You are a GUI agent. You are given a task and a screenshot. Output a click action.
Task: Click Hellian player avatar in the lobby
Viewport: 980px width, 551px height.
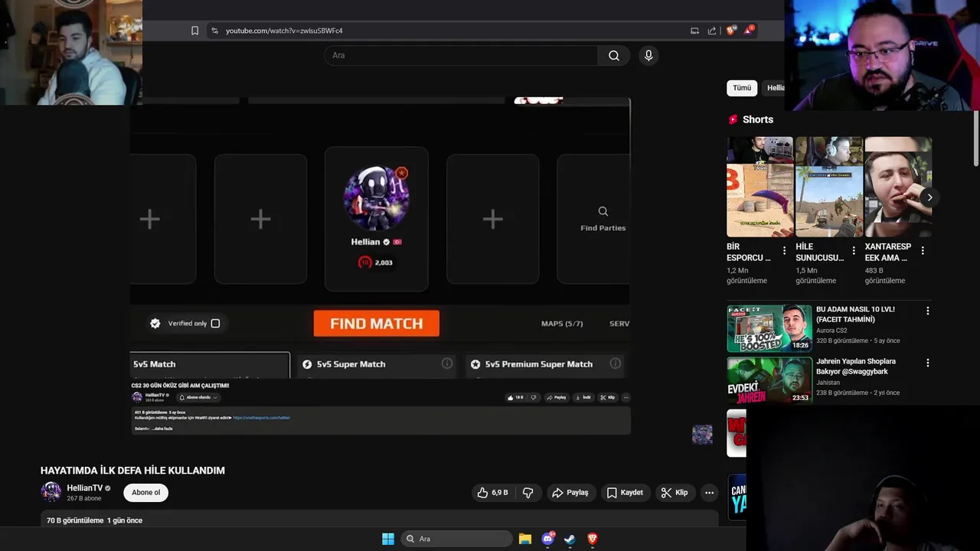[376, 198]
